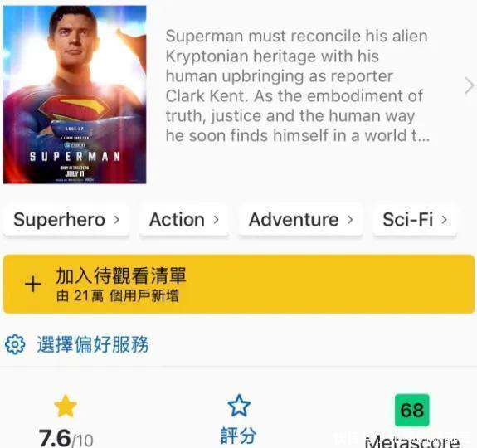
Task: Read the full Superman plot description
Action: tap(297, 85)
